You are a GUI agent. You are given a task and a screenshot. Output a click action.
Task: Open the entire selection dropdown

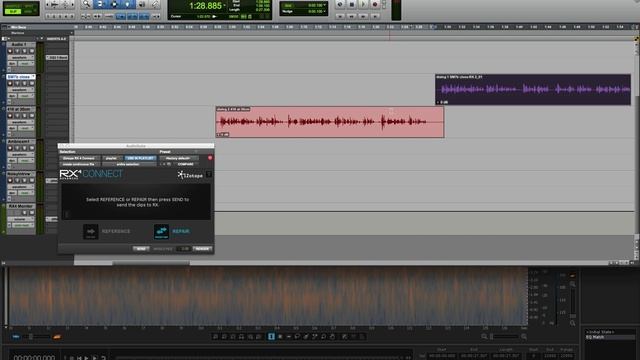pos(129,164)
